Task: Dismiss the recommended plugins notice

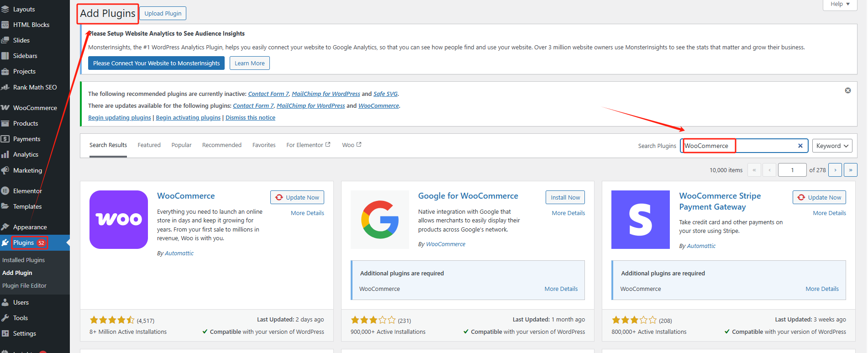Action: pyautogui.click(x=847, y=90)
